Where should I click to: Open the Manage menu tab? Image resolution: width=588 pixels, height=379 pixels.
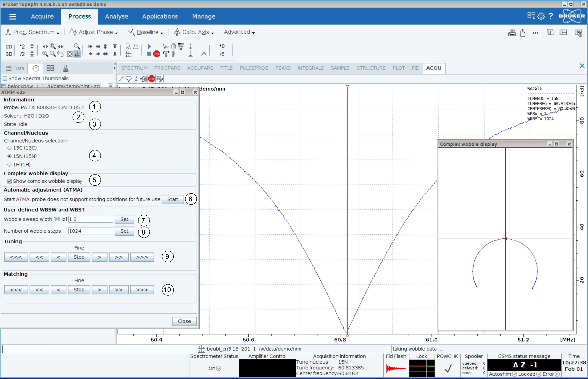click(204, 17)
